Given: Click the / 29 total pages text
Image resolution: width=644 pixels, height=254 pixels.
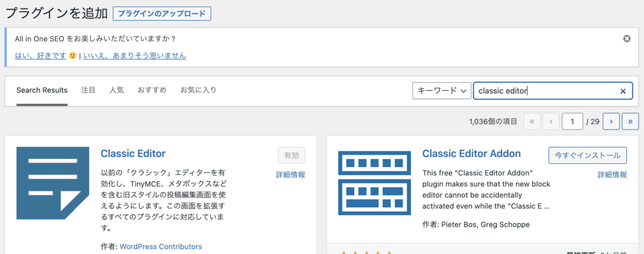Looking at the screenshot, I should tap(593, 122).
